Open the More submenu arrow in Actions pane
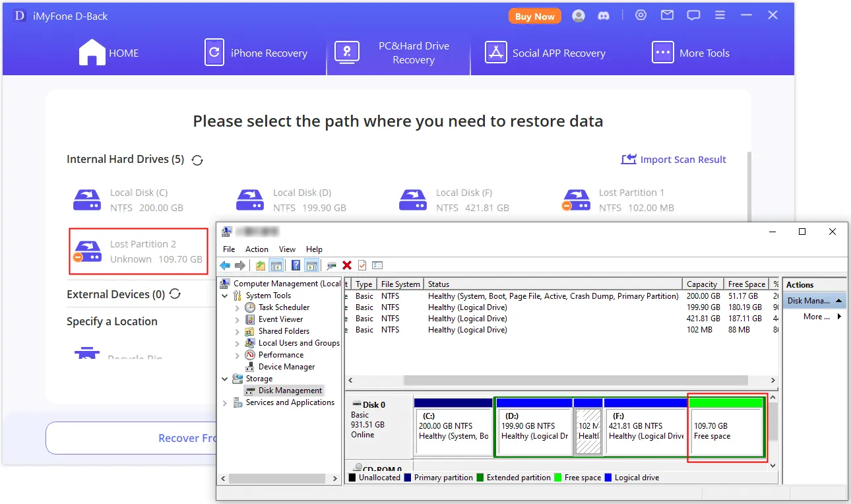The height and width of the screenshot is (504, 851). pyautogui.click(x=839, y=317)
